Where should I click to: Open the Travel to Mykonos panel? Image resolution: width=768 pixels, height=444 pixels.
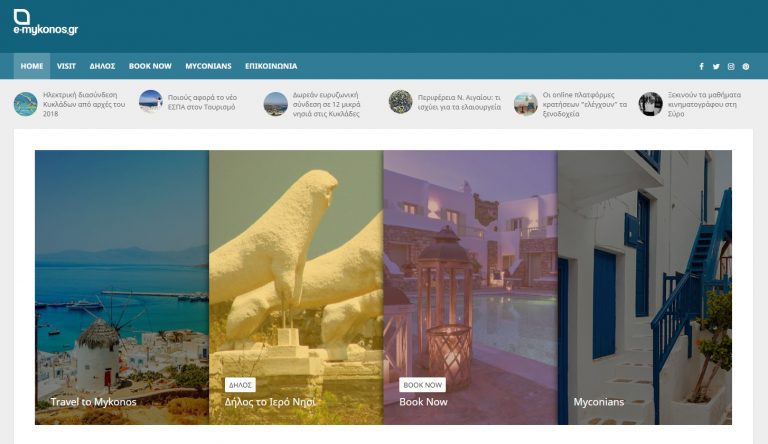click(x=93, y=402)
